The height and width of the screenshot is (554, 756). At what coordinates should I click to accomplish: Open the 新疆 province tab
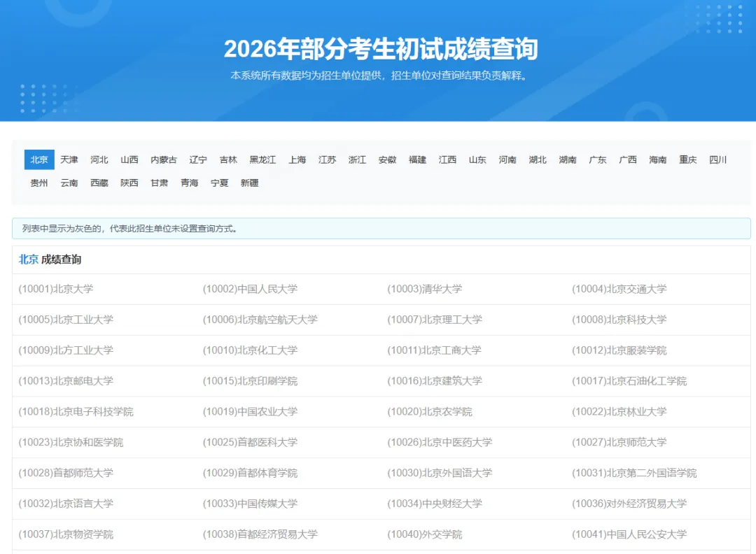point(249,183)
